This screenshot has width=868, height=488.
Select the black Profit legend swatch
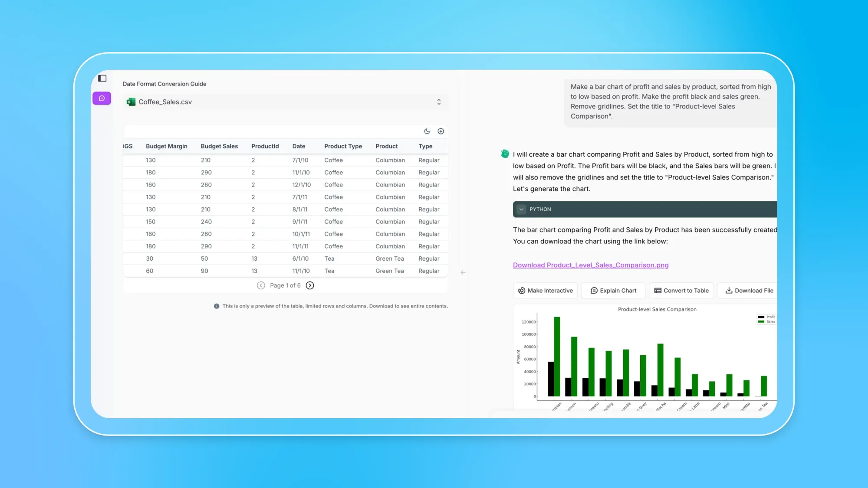pos(761,317)
